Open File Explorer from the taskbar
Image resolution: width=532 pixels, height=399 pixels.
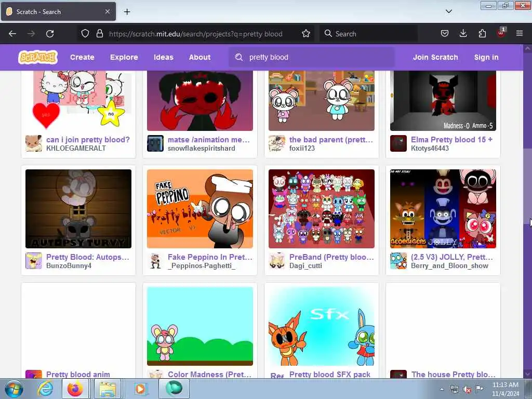(108, 389)
